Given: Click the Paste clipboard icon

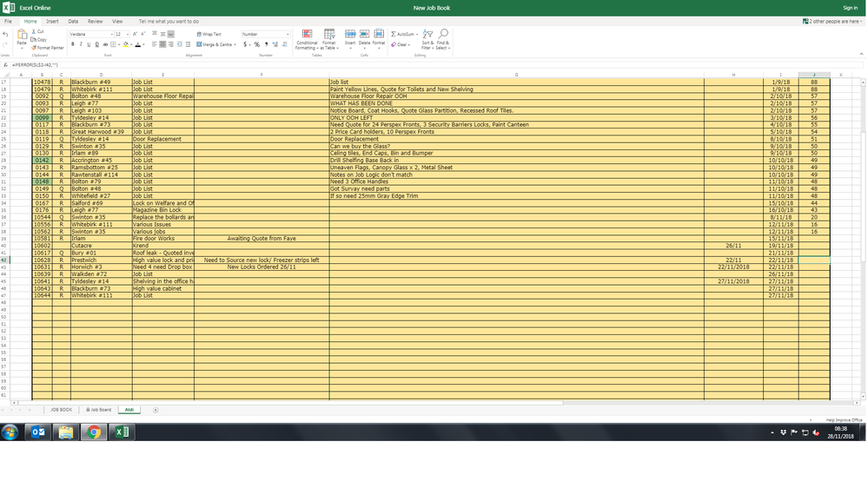Looking at the screenshot, I should coord(22,35).
